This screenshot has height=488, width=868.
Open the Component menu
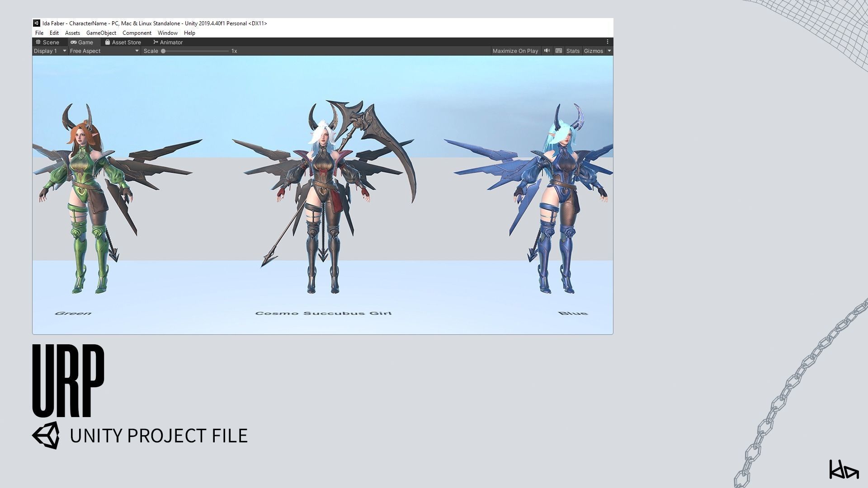[x=137, y=33]
